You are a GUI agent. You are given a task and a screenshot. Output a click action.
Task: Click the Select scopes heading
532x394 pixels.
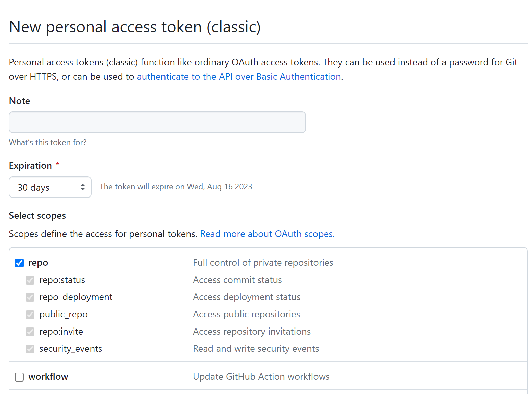click(37, 216)
